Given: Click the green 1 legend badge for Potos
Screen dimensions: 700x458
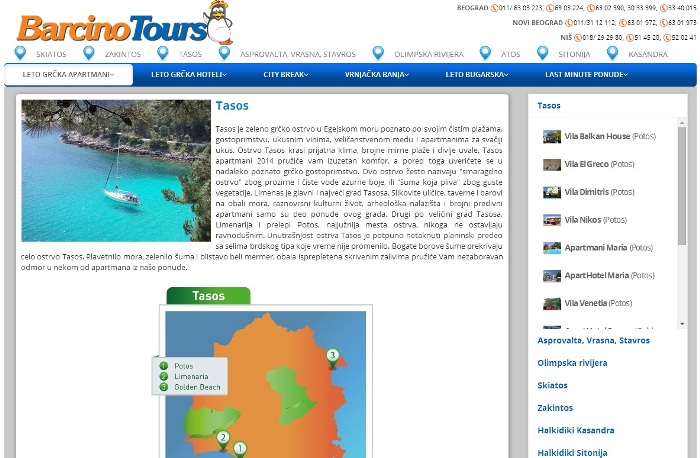Looking at the screenshot, I should 163,366.
